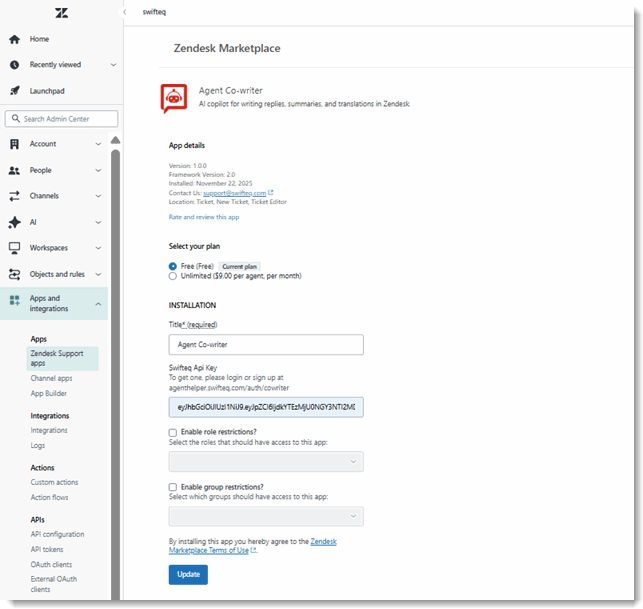Click the Workspaces monitor icon
Screen dimensions: 643x609
tap(14, 248)
